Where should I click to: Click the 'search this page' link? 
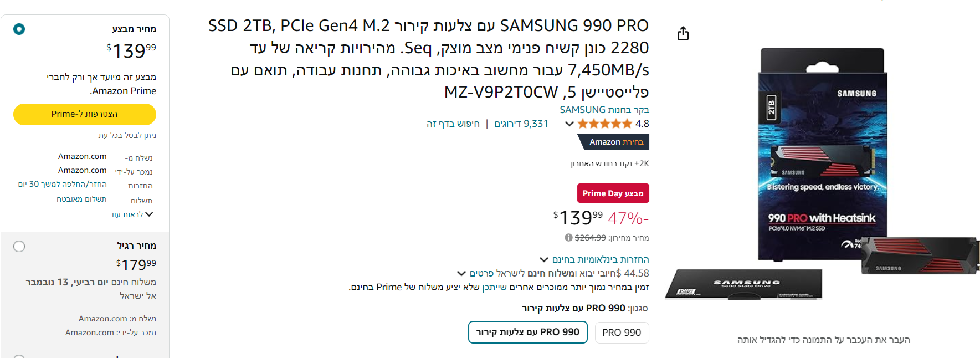[453, 124]
